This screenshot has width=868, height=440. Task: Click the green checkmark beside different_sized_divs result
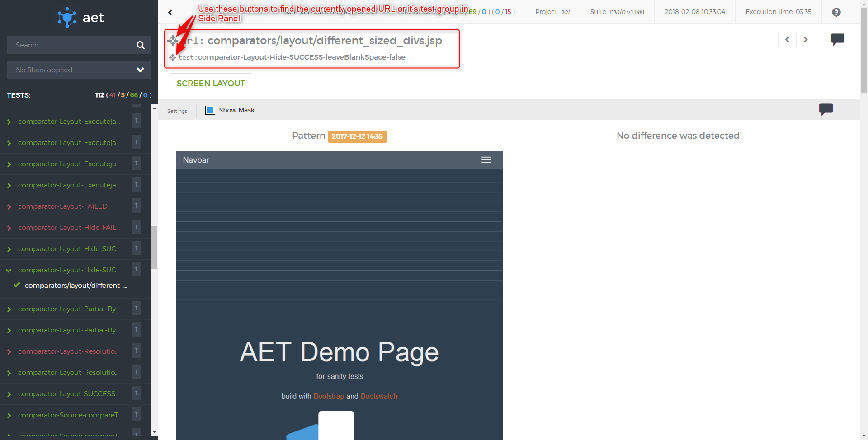[x=17, y=285]
